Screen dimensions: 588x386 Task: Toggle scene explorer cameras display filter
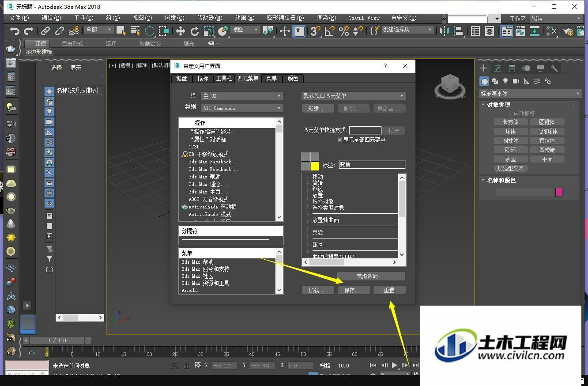click(49, 121)
